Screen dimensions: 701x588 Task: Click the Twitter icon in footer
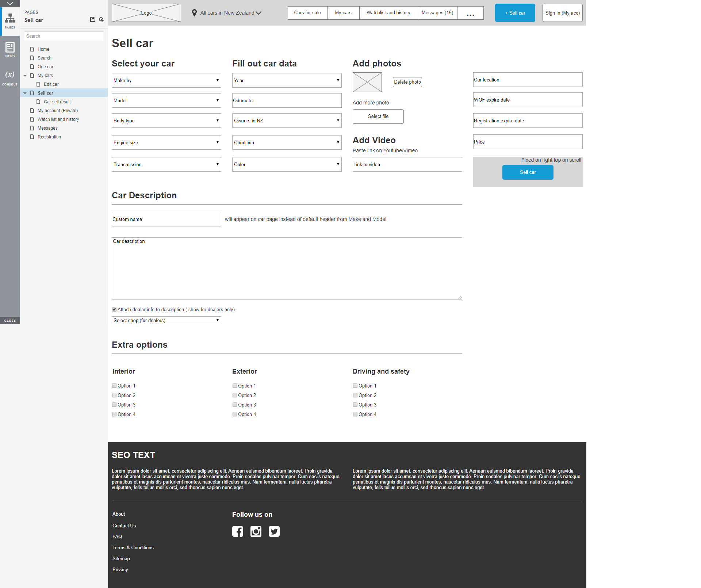(x=274, y=531)
